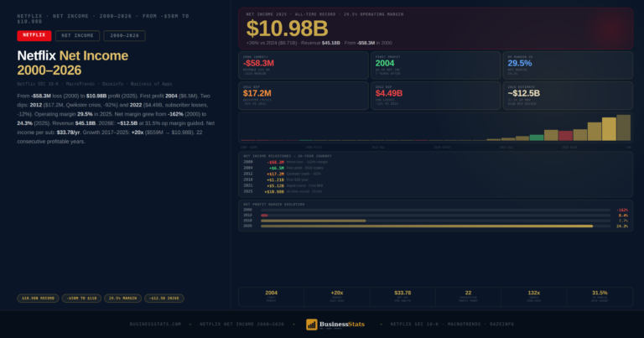The image size is (644, 338).
Task: Click the +20x growth stat
Action: [x=337, y=297]
